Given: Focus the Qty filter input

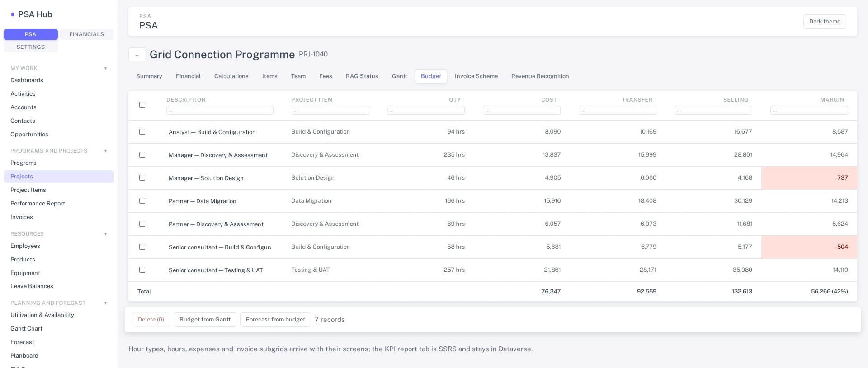Looking at the screenshot, I should [426, 110].
